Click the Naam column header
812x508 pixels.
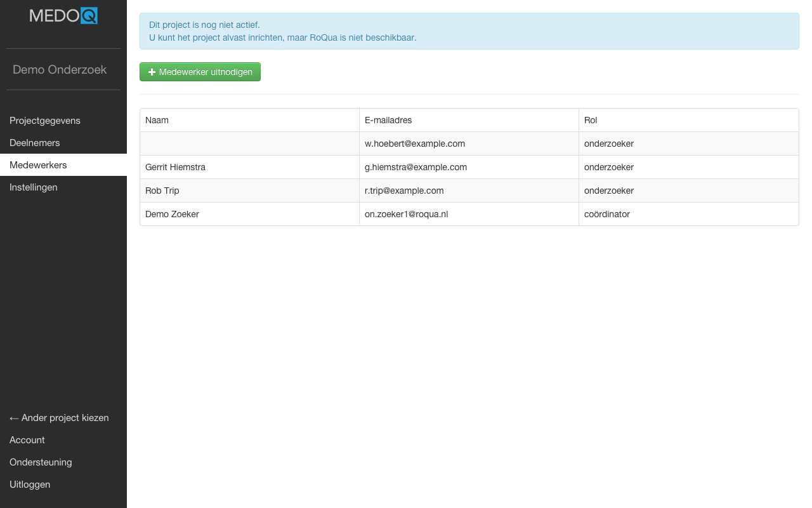157,120
